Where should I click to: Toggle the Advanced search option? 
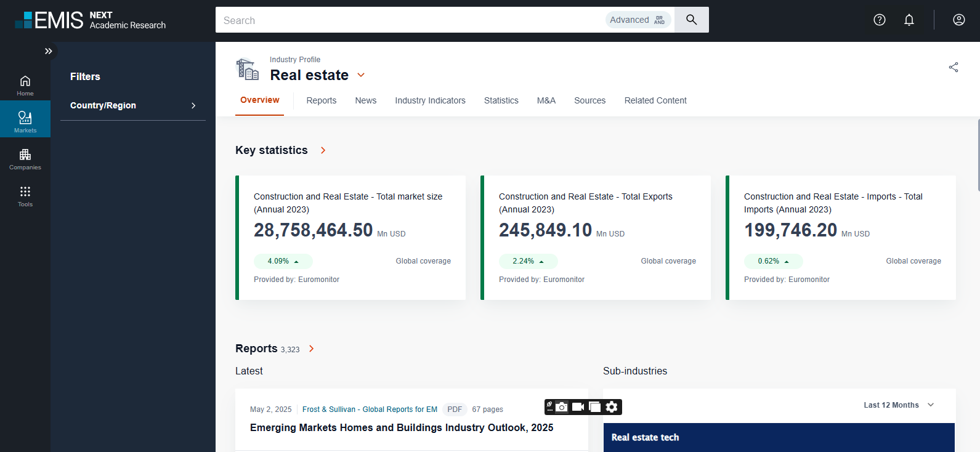pos(638,20)
